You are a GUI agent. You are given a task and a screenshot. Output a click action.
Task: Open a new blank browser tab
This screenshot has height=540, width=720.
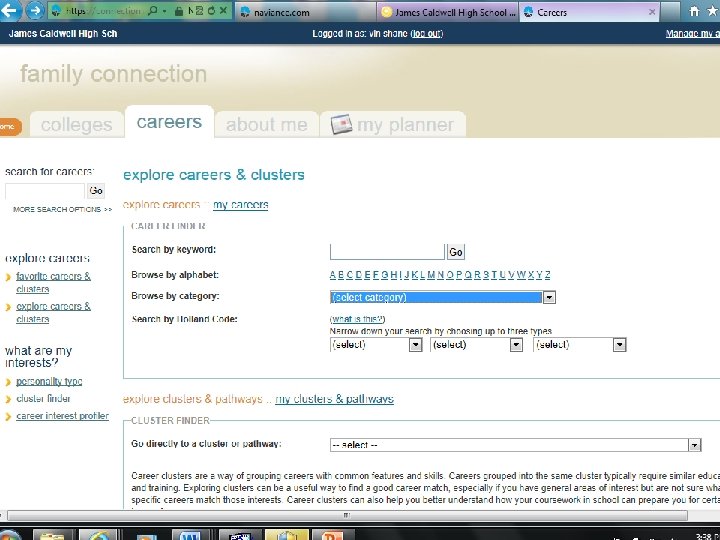coord(670,12)
